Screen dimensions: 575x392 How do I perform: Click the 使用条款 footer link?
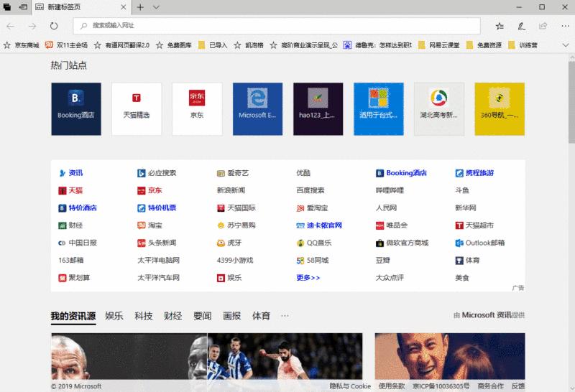pos(392,386)
